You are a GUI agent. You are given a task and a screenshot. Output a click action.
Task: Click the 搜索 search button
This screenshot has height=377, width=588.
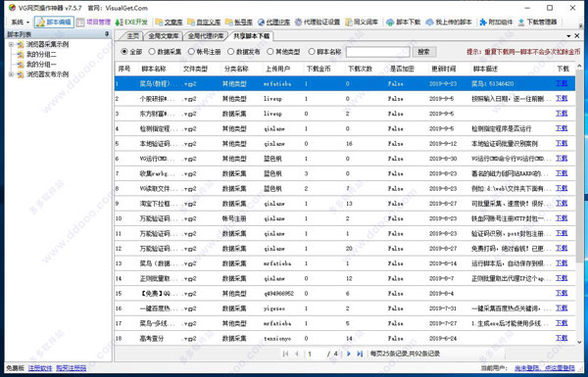tap(423, 52)
